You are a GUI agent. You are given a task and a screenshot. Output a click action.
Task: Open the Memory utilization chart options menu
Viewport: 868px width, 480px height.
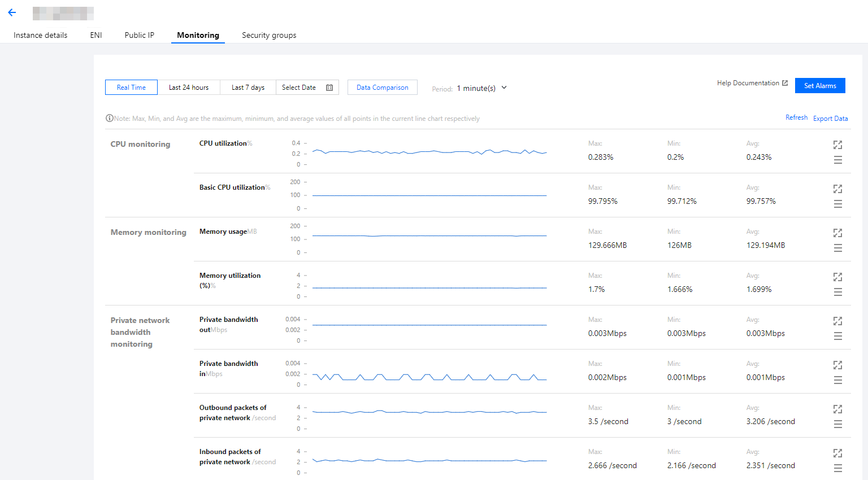(x=837, y=292)
